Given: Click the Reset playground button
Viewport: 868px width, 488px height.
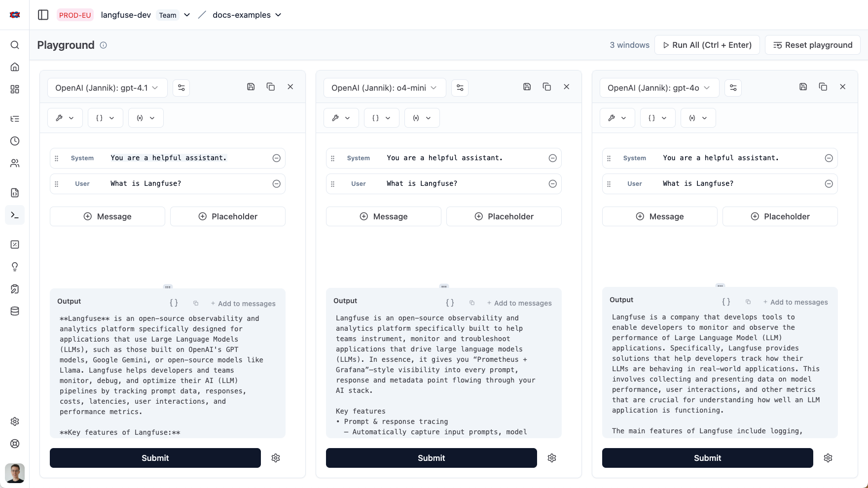Looking at the screenshot, I should click(x=812, y=45).
